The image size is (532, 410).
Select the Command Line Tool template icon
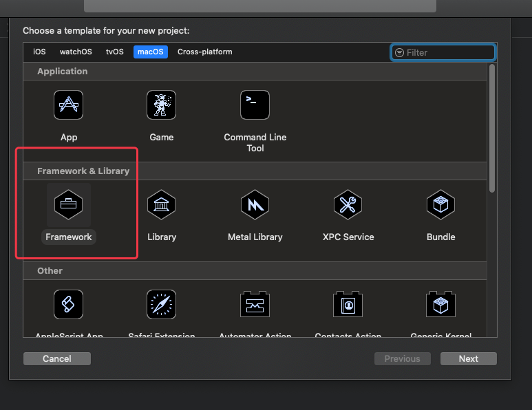[x=255, y=105]
